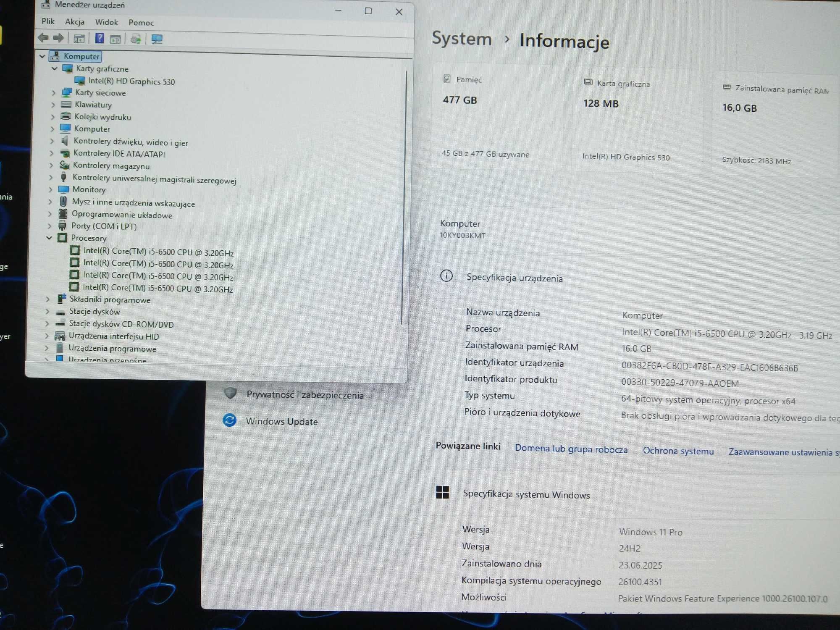This screenshot has width=840, height=630.
Task: Click the show/hide console tree toolbar icon
Action: click(x=79, y=39)
